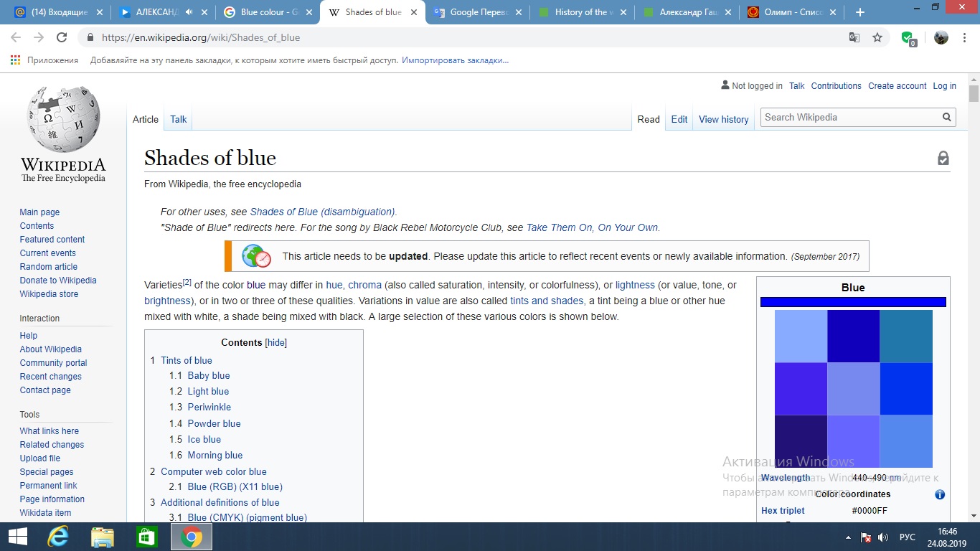Open the Apps grid shortcut in bookmarks bar
980x551 pixels.
click(x=15, y=60)
